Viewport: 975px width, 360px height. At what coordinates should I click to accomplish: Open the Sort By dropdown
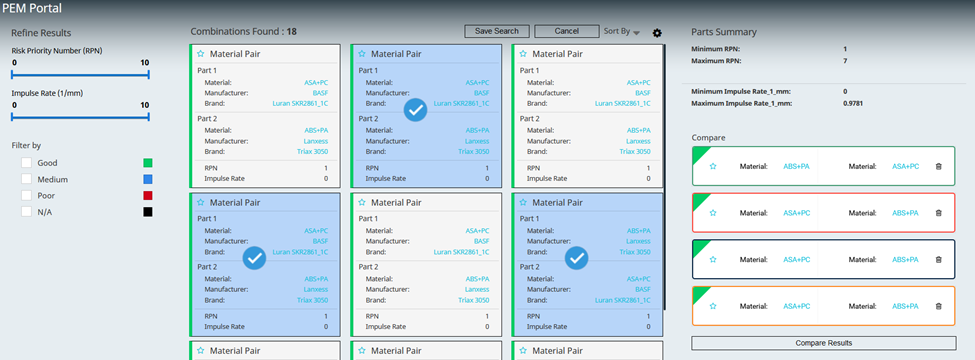coord(622,32)
